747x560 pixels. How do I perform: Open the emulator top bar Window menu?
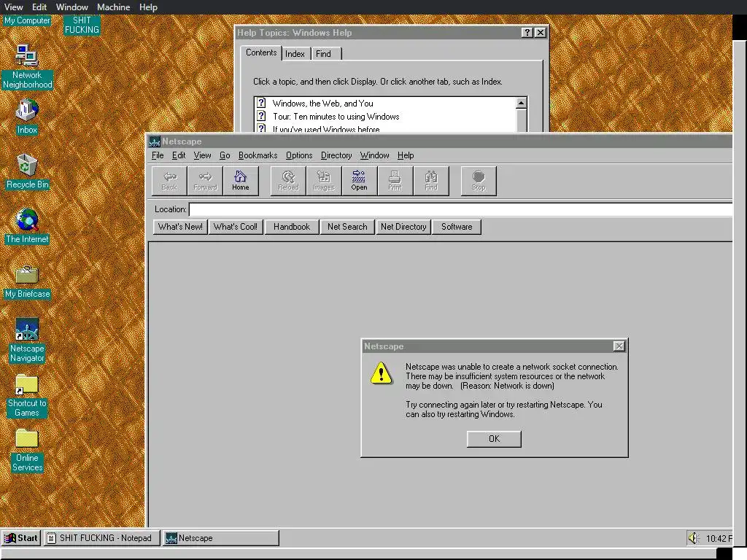(72, 7)
